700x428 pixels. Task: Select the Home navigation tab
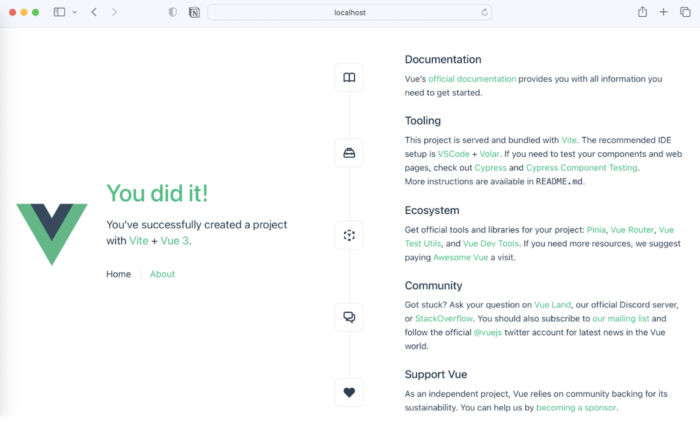pyautogui.click(x=118, y=274)
